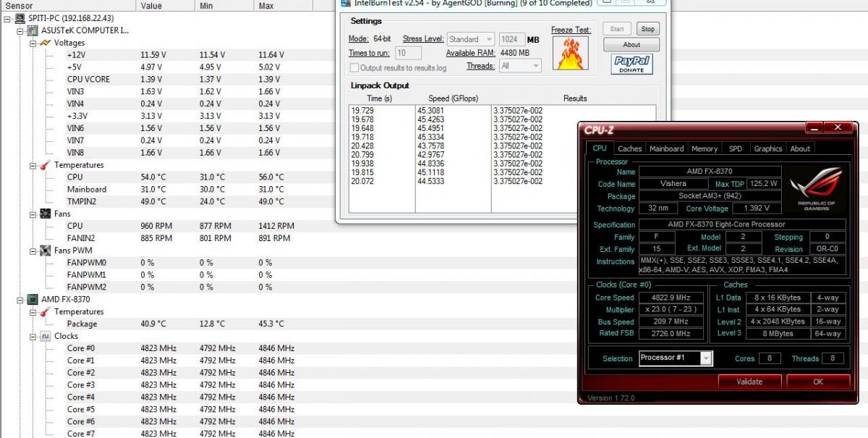868x438 pixels.
Task: Click the AMD FX-8370 Temperatures thermometer icon
Action: [x=45, y=311]
